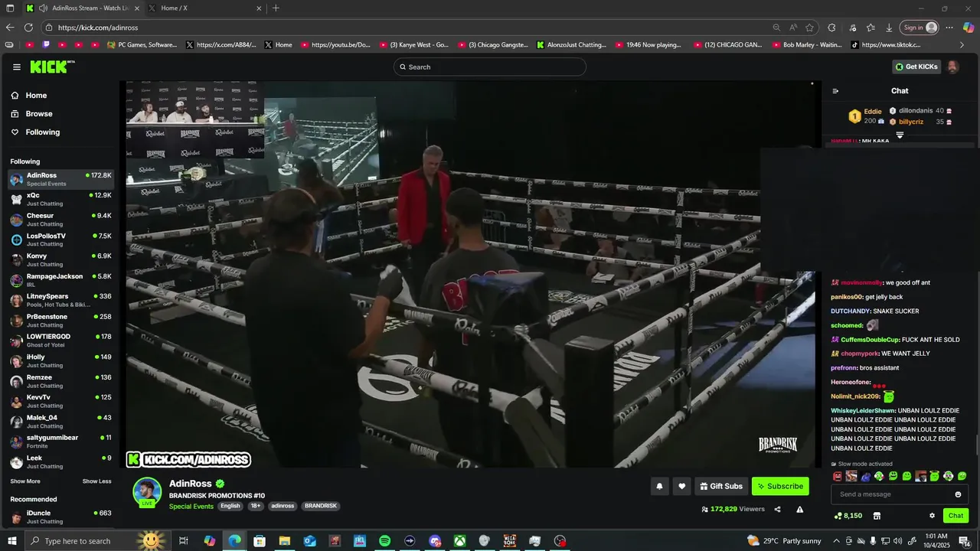Share the stream via share icon
This screenshot has width=980, height=551.
point(777,509)
